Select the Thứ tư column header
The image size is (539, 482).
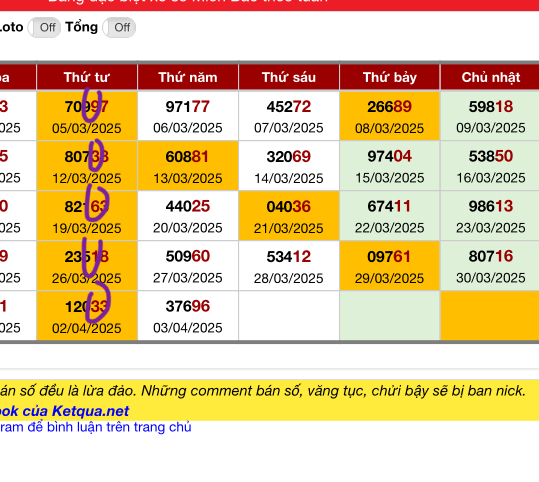[x=87, y=77]
